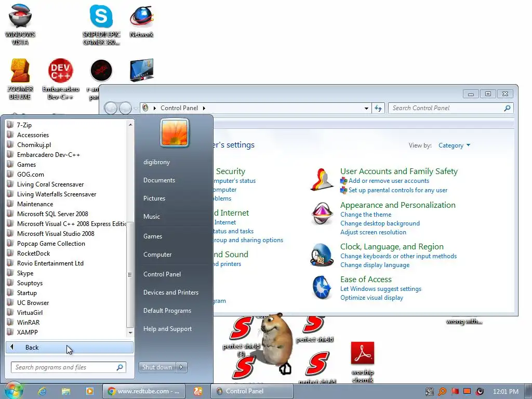Click the Back button in All Programs
The width and height of the screenshot is (532, 399).
(x=69, y=348)
